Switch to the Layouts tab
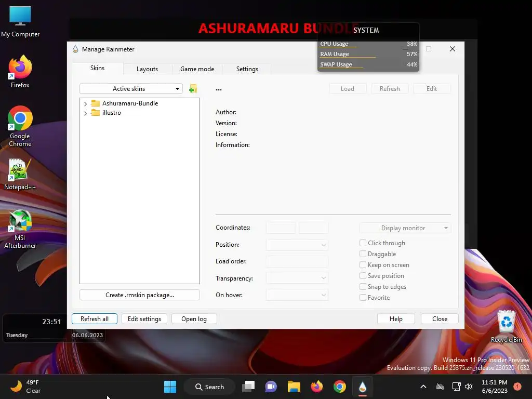 (x=147, y=69)
